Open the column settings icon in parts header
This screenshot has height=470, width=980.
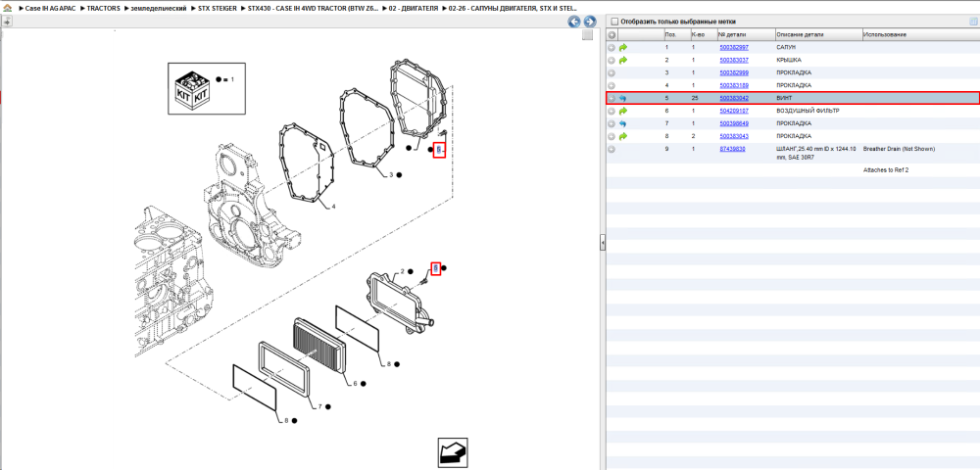click(973, 22)
